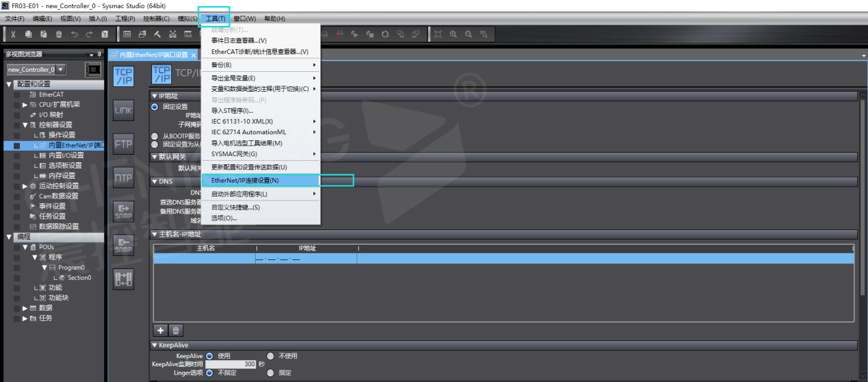Select the third IP address radio button starting with 固定设置为从
Screen dimensions: 868x382
[155, 144]
